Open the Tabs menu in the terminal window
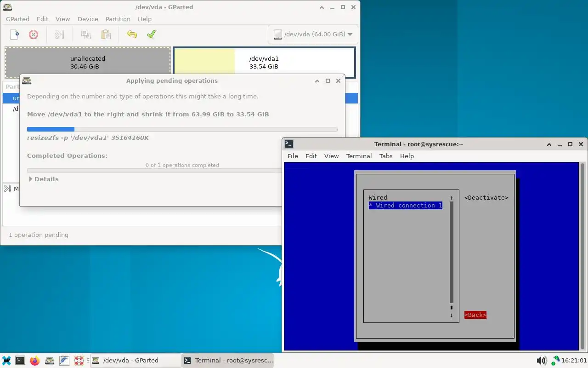The image size is (588, 368). pyautogui.click(x=386, y=156)
